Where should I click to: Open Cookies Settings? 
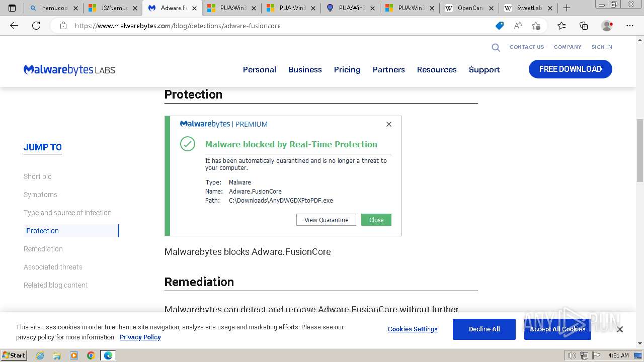click(413, 329)
